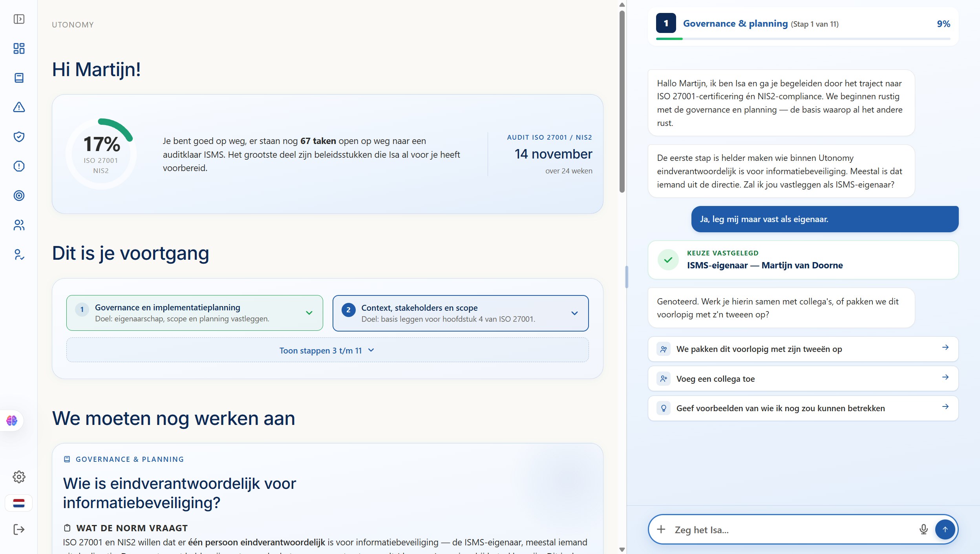Image resolution: width=980 pixels, height=554 pixels.
Task: Send message with the arrow-up button
Action: click(x=945, y=529)
